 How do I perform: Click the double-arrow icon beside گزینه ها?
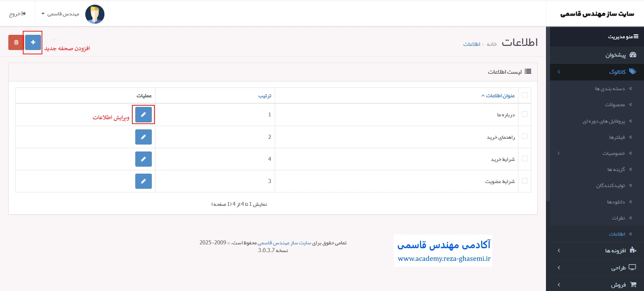click(631, 169)
